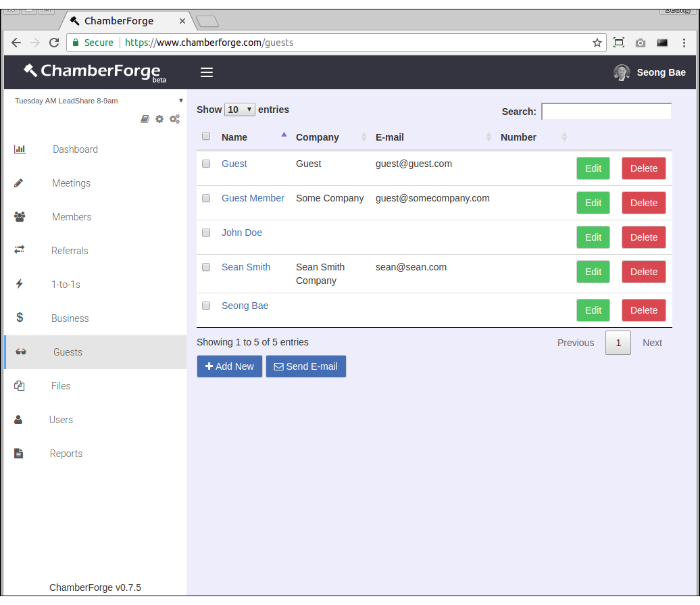
Task: Bookmark this page with the star icon
Action: tap(597, 43)
